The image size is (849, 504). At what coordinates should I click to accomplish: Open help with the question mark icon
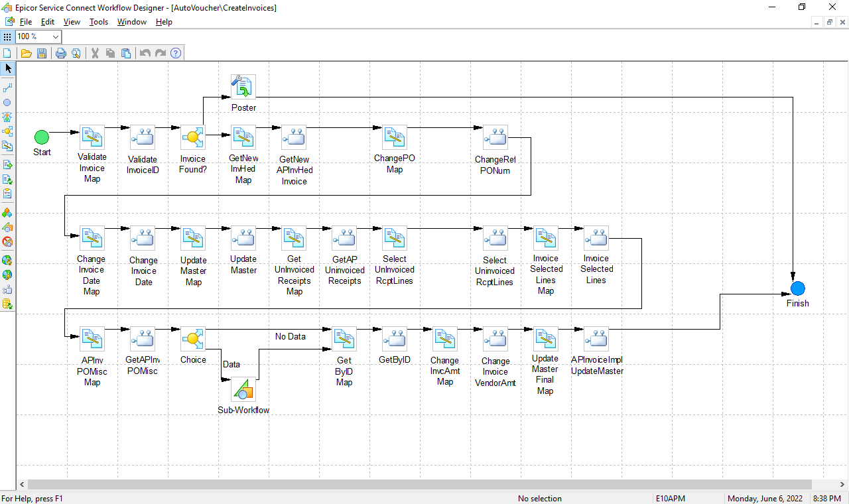[176, 53]
